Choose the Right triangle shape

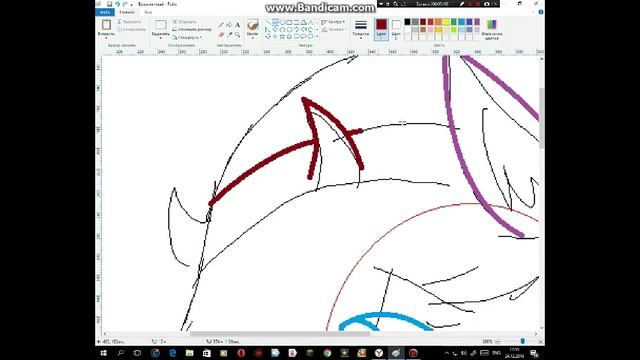click(x=268, y=30)
